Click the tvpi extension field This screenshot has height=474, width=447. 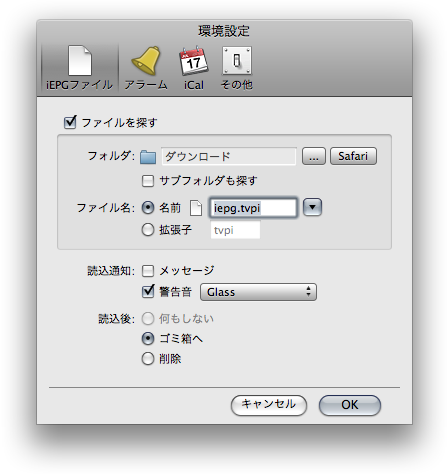[x=235, y=230]
